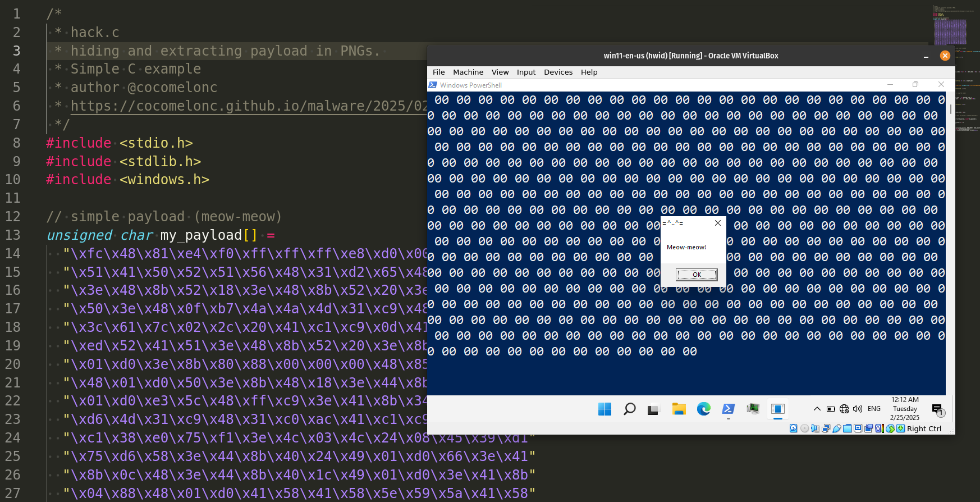980x502 pixels.
Task: Maximize the PowerShell window
Action: (x=915, y=85)
